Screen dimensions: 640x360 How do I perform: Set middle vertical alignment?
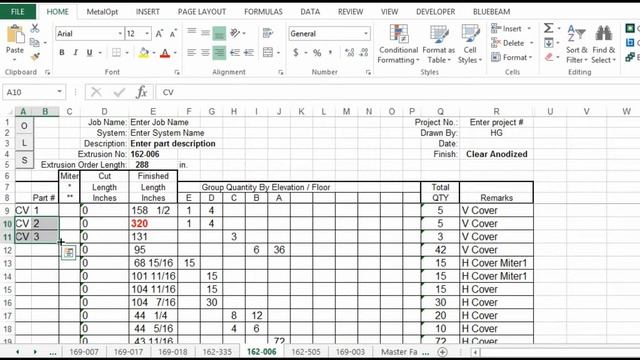coord(205,33)
